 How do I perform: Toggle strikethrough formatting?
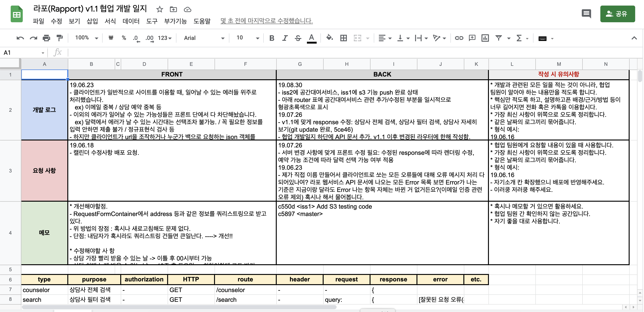click(x=298, y=38)
